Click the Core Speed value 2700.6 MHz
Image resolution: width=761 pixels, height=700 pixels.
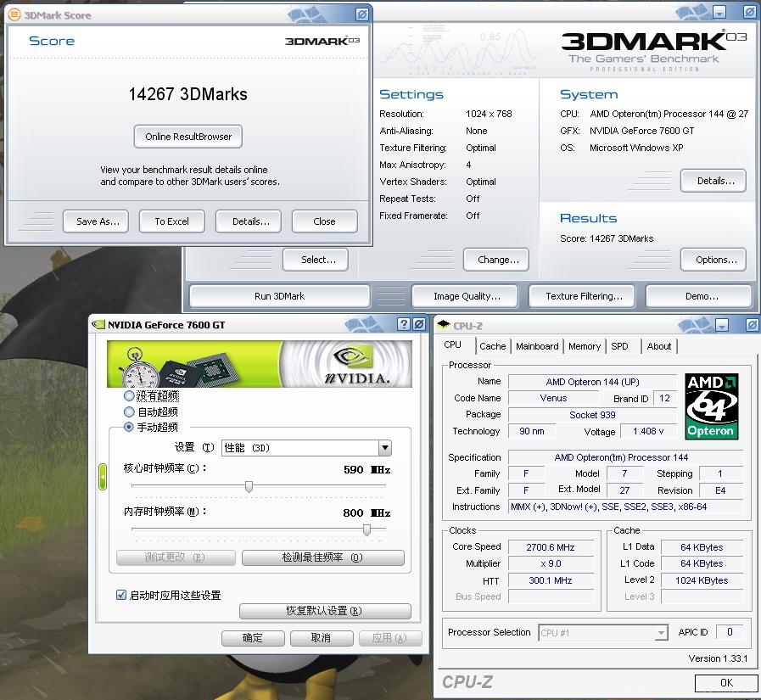[551, 547]
